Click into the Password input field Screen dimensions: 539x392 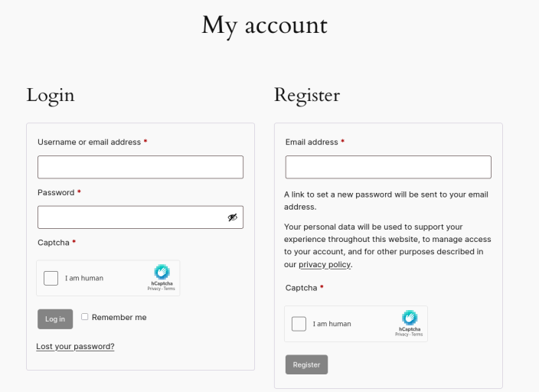130,217
